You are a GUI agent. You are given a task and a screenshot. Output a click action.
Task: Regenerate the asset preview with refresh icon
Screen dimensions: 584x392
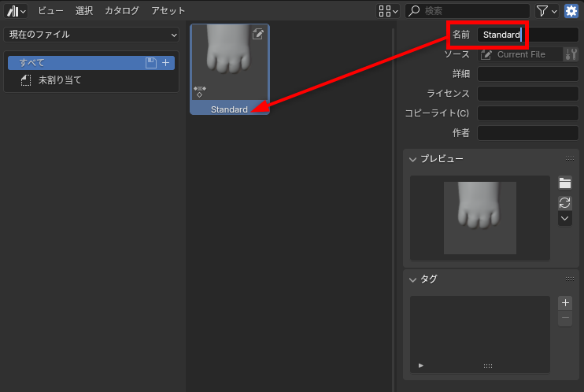(x=565, y=202)
